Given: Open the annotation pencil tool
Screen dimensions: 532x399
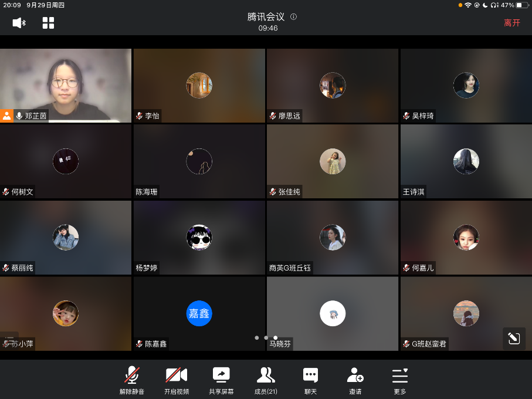Looking at the screenshot, I should pyautogui.click(x=514, y=339).
